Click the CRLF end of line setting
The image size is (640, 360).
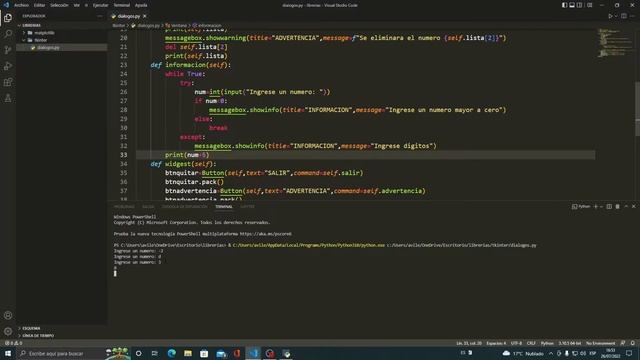[x=531, y=343]
